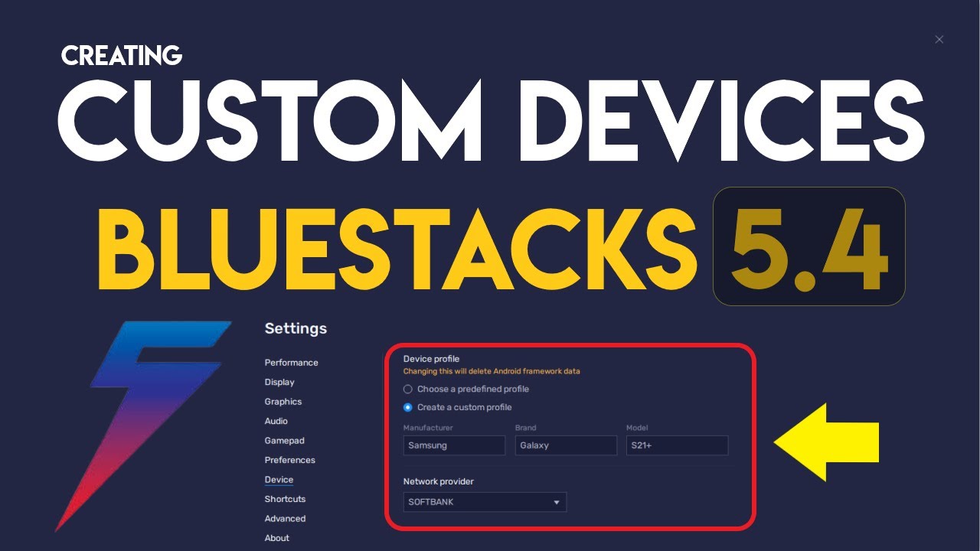The image size is (980, 551).
Task: Open the Advanced settings section
Action: (285, 519)
